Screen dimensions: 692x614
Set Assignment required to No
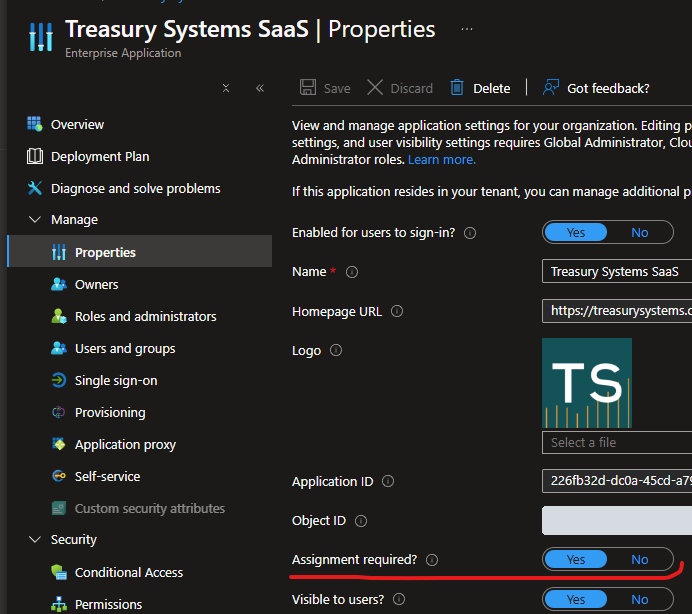(639, 559)
